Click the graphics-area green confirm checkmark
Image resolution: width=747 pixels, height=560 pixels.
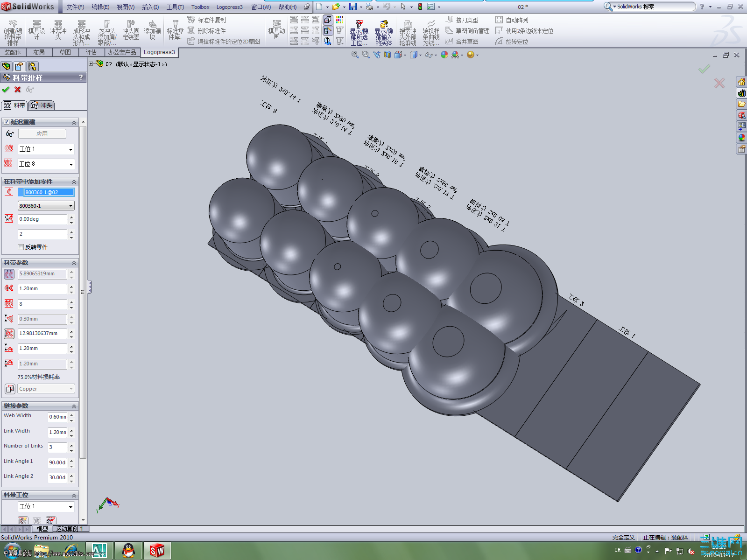point(704,69)
